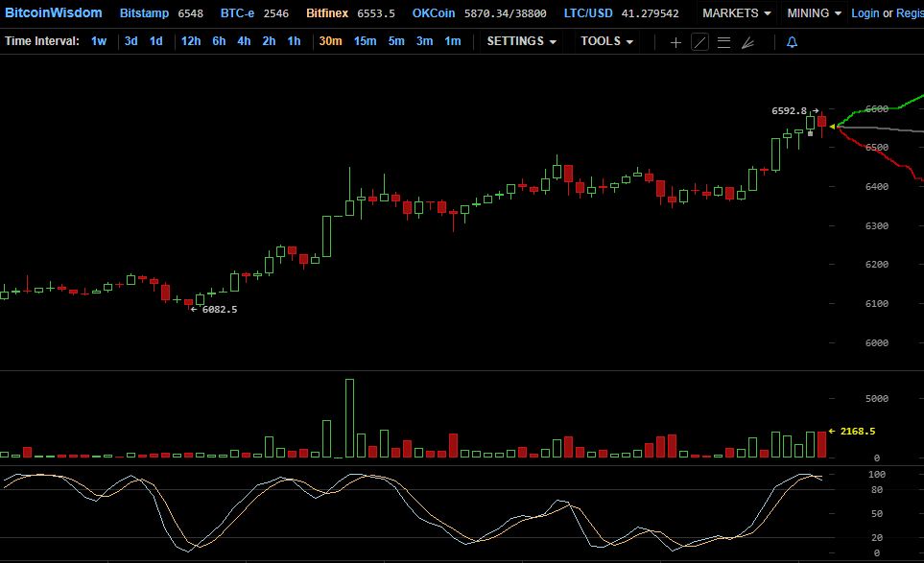
Task: Click the 6082.5 low price label
Action: click(219, 309)
